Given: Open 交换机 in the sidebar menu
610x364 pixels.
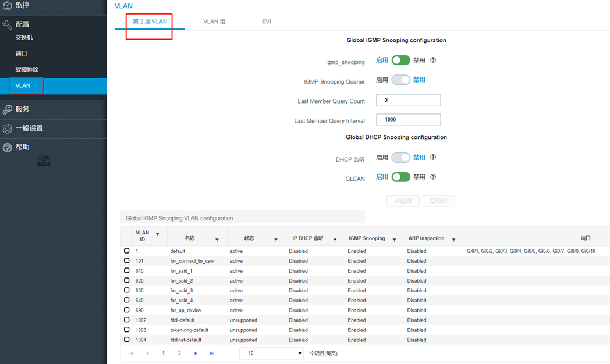Looking at the screenshot, I should coord(24,38).
